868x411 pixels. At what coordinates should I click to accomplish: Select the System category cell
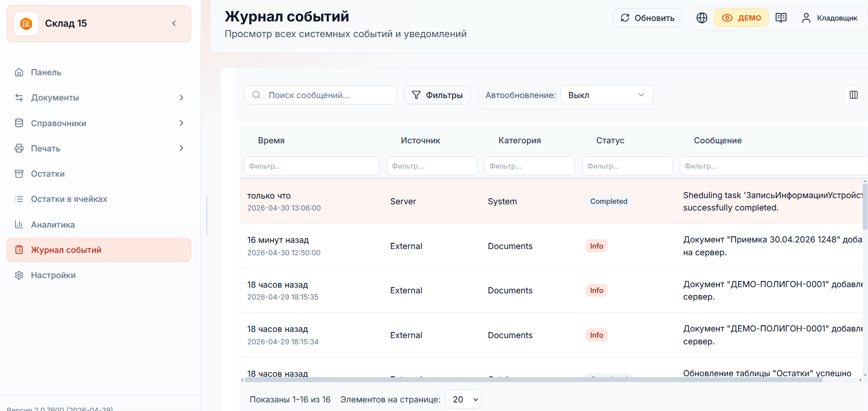[x=502, y=201]
